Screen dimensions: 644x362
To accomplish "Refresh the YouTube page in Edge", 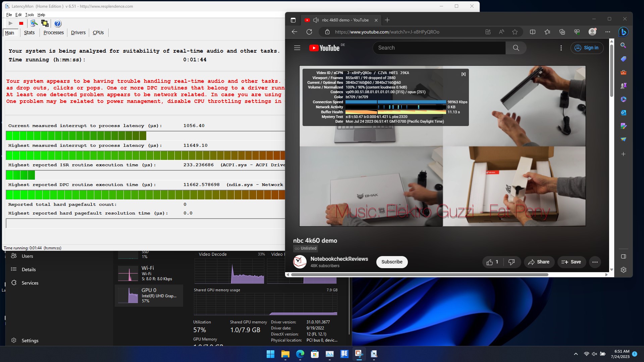I will [x=309, y=32].
